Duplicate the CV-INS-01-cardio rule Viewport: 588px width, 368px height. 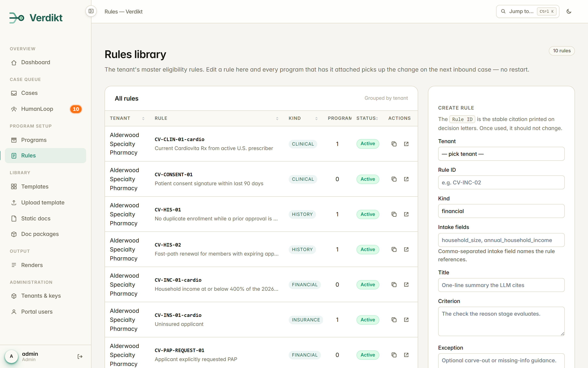[394, 320]
